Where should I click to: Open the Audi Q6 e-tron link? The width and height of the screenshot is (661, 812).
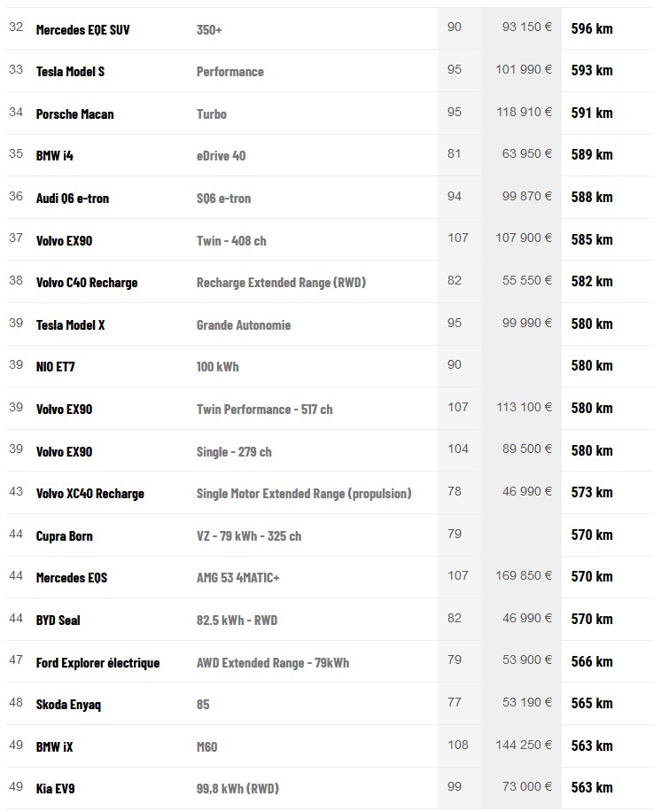click(72, 198)
